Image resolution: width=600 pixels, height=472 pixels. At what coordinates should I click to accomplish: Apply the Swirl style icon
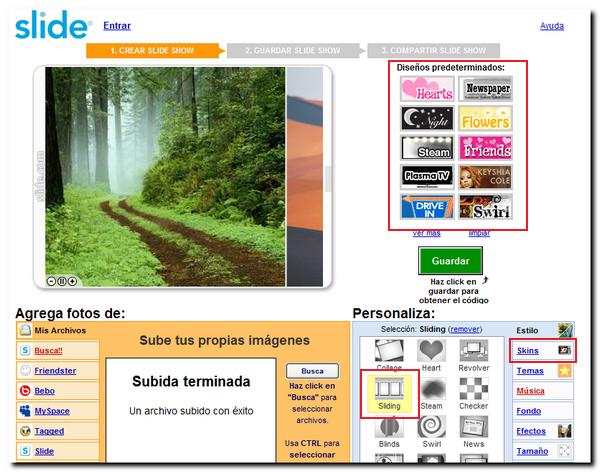(431, 427)
